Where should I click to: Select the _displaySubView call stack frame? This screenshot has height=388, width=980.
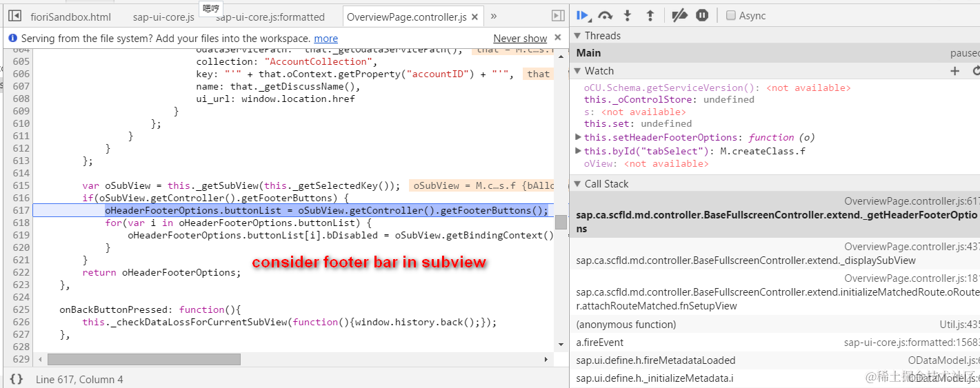click(x=774, y=254)
